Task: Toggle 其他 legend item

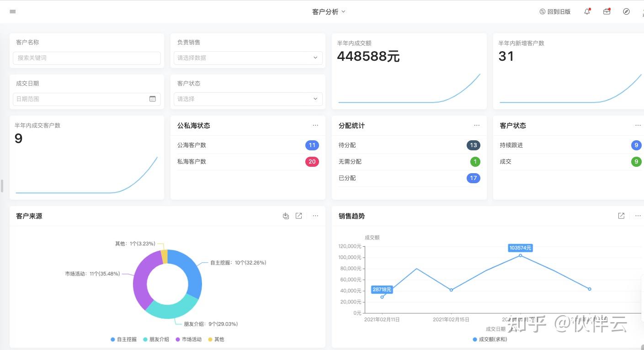Action: (x=216, y=339)
